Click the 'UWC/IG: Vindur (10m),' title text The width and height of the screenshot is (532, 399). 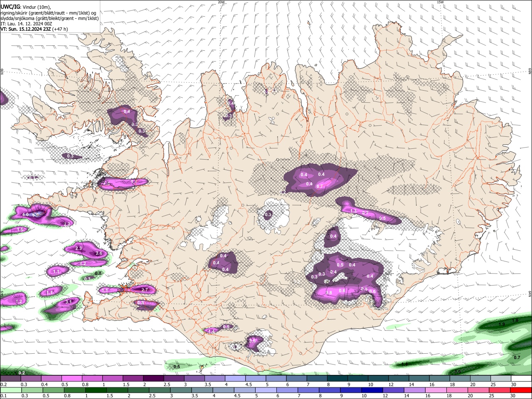26,7
